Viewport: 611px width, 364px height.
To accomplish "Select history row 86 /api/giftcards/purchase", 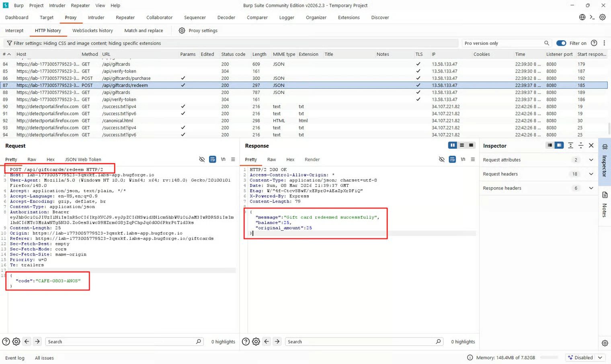I will (x=304, y=78).
